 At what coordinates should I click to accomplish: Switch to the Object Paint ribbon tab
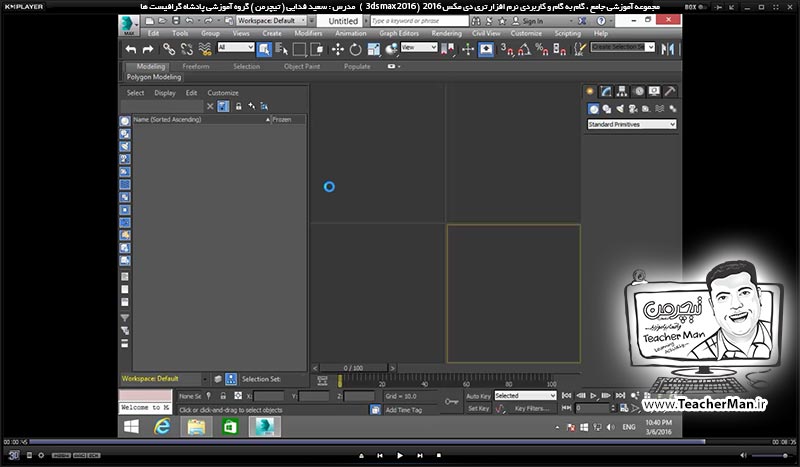tap(302, 66)
